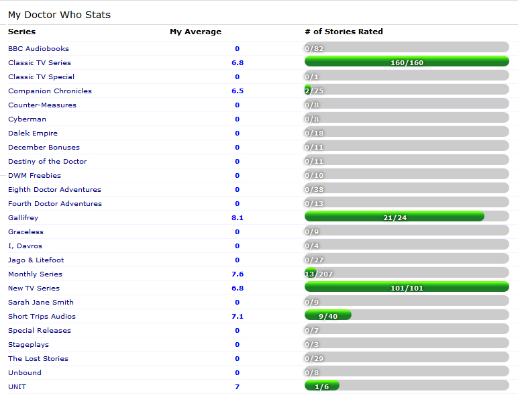Open the DWM Freebies link

[x=34, y=176]
